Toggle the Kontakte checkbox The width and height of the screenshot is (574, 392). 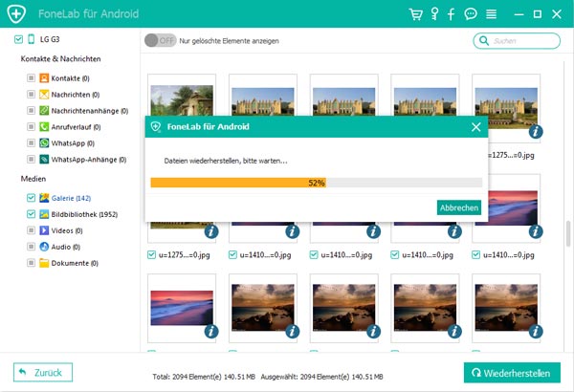tap(32, 78)
